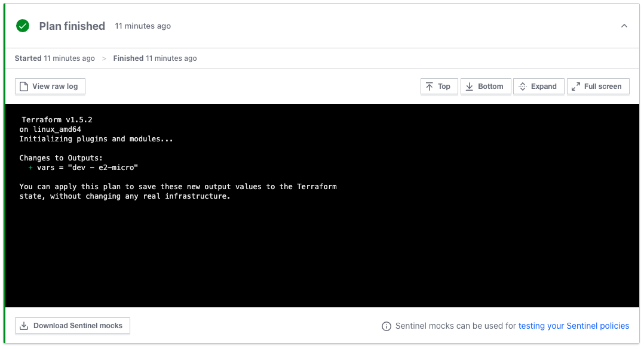
Task: Click the Plan finished heading
Action: pos(72,26)
